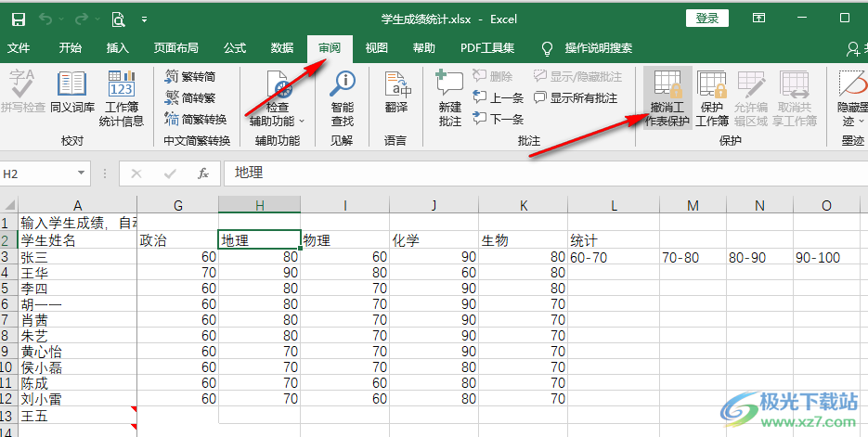
Task: Switch to the 视图 tab
Action: coord(376,48)
